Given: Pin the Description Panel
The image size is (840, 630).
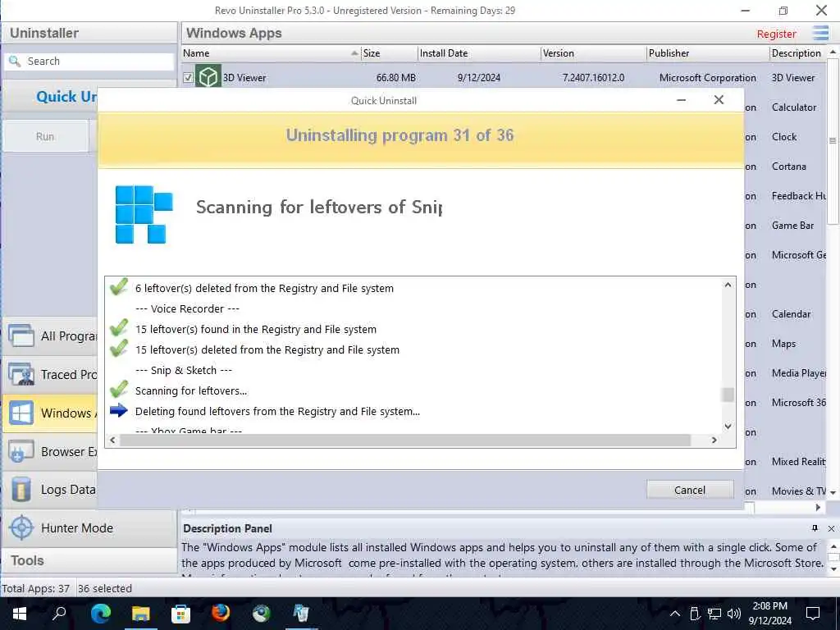Looking at the screenshot, I should pos(815,528).
